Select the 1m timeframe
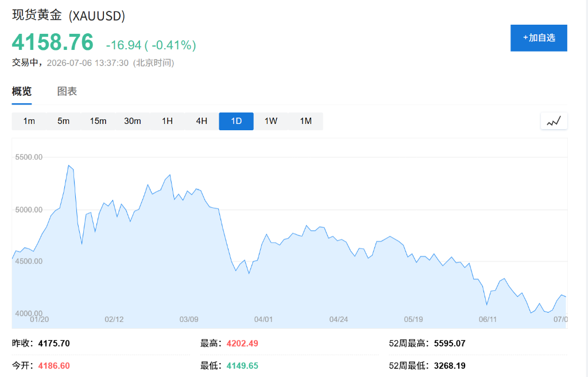The height and width of the screenshot is (377, 588). [x=29, y=121]
